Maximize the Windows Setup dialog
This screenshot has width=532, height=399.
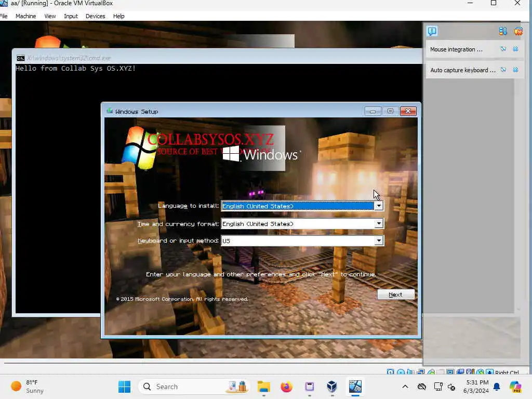coord(391,111)
